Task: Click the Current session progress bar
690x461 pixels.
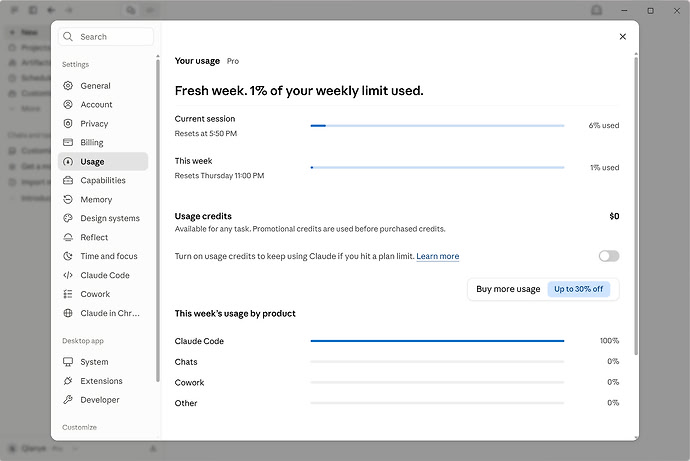Action: pyautogui.click(x=437, y=126)
